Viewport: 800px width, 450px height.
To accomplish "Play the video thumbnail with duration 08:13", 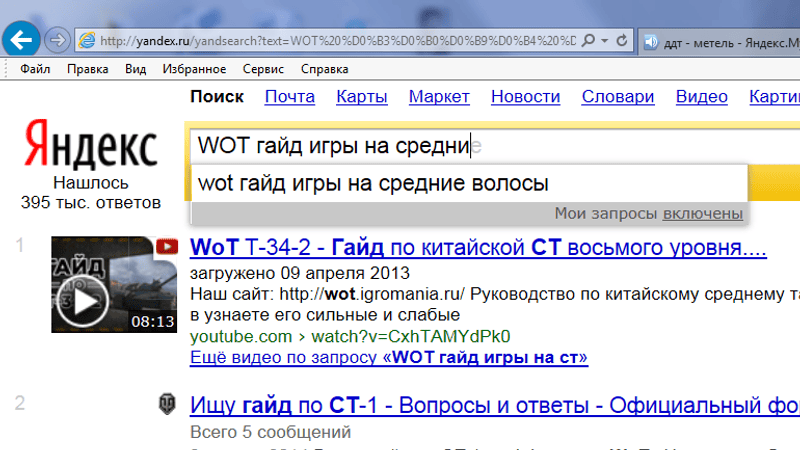I will pyautogui.click(x=114, y=284).
